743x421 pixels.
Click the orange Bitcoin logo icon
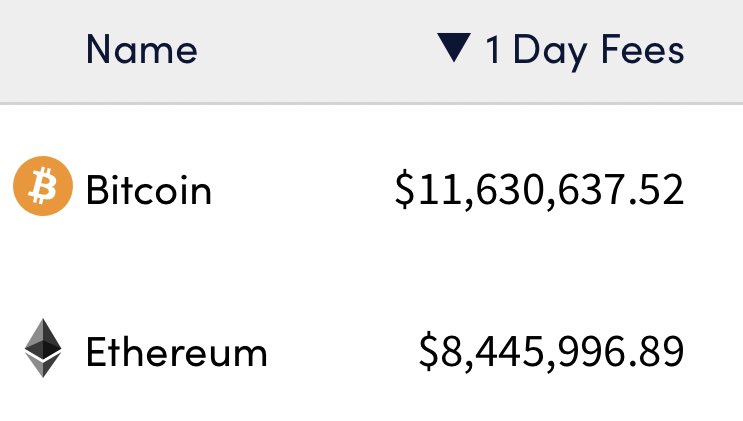(43, 186)
